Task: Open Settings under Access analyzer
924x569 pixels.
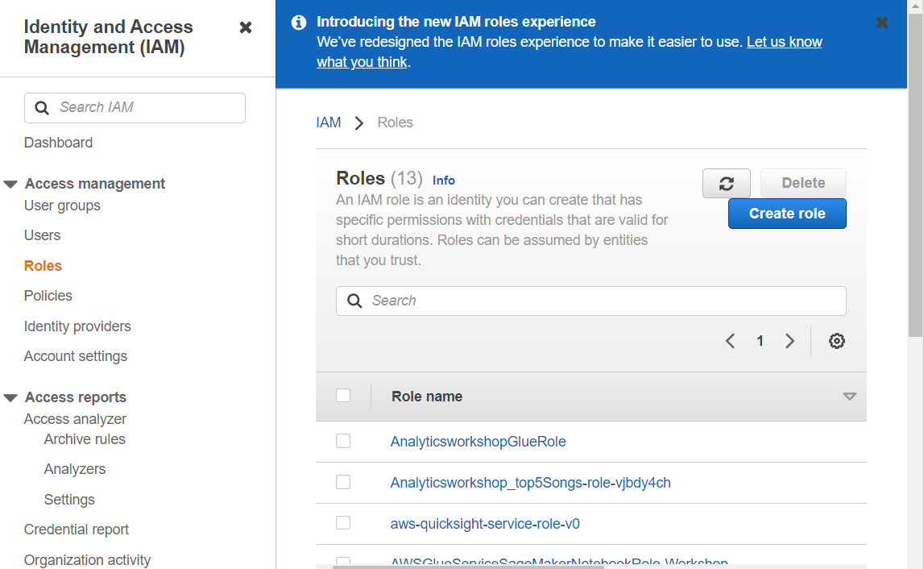Action: [x=69, y=500]
